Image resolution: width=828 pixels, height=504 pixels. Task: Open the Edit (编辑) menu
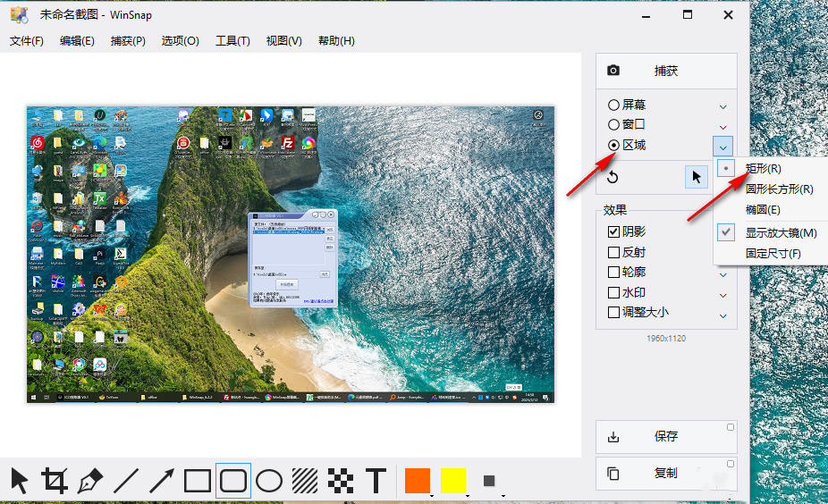(77, 40)
